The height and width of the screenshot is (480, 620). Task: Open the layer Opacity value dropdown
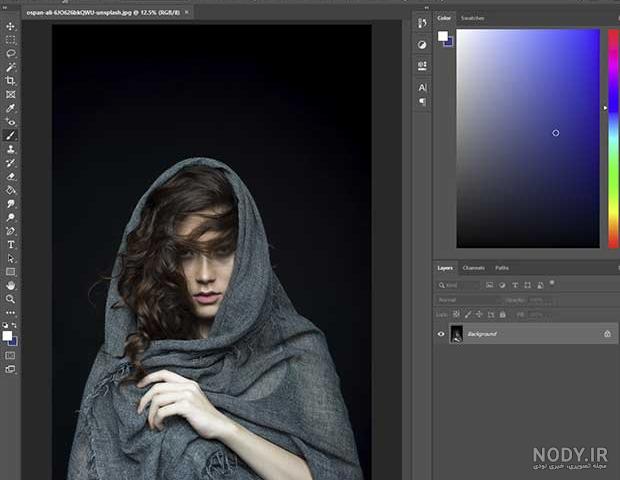tap(542, 300)
